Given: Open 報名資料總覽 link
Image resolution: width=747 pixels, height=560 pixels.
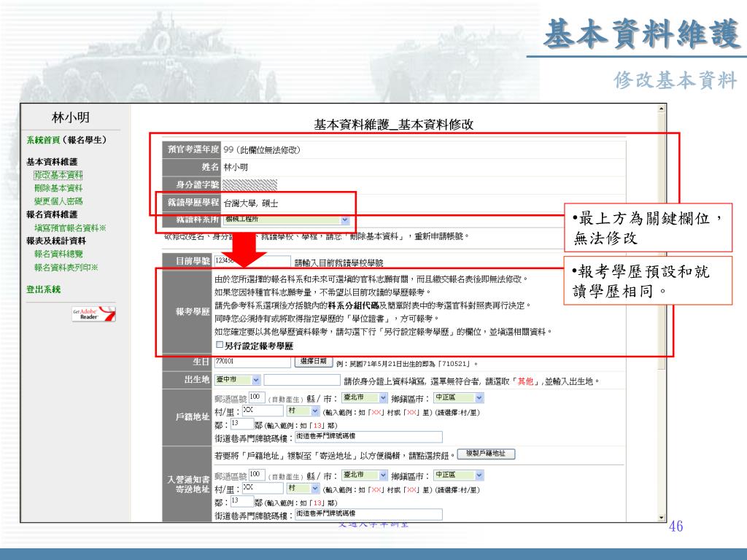Looking at the screenshot, I should click(58, 254).
